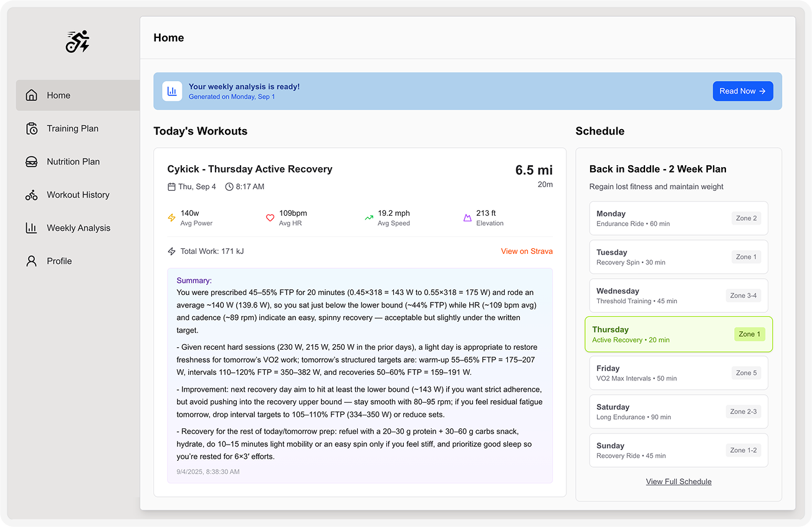Click the clock icon beside 8:17 AM
The image size is (812, 527).
pos(229,186)
